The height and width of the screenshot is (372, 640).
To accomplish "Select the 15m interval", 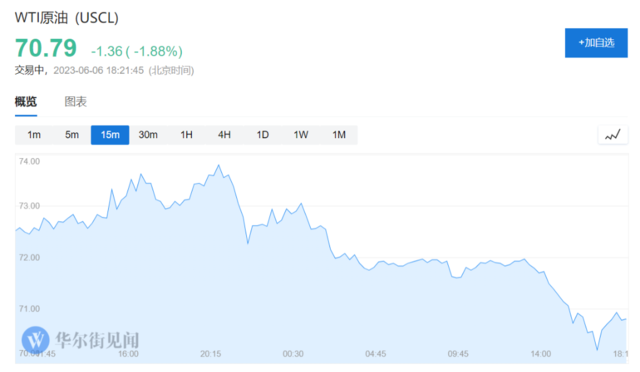I will [110, 135].
